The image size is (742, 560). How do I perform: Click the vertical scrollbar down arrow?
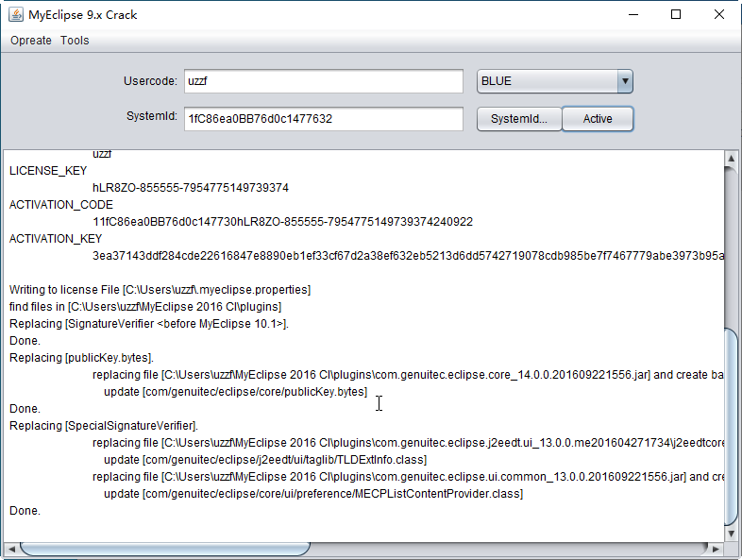(x=731, y=534)
